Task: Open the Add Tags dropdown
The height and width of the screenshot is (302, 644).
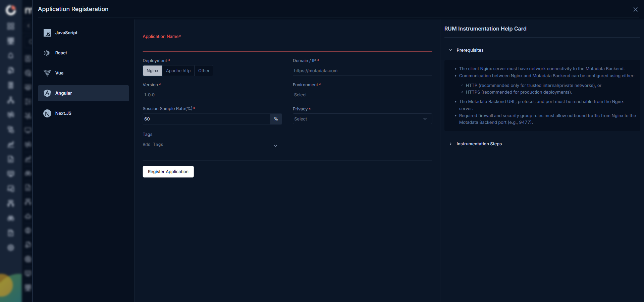Action: click(x=212, y=145)
